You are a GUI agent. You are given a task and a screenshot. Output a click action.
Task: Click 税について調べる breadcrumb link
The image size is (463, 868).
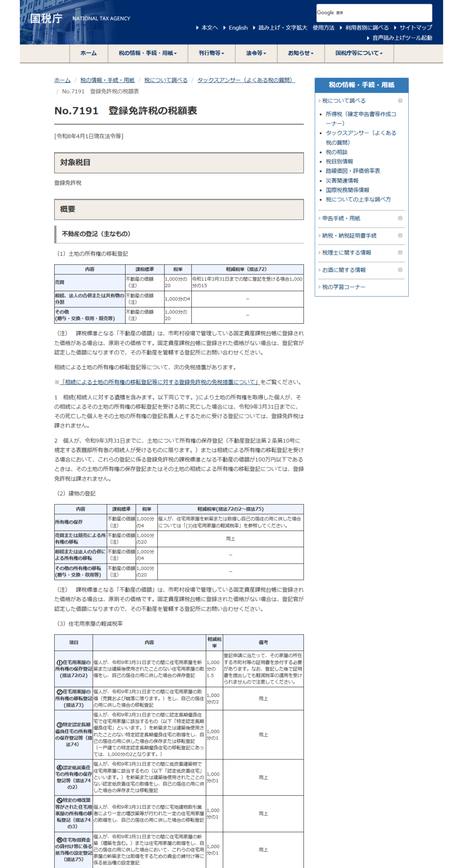(x=166, y=80)
